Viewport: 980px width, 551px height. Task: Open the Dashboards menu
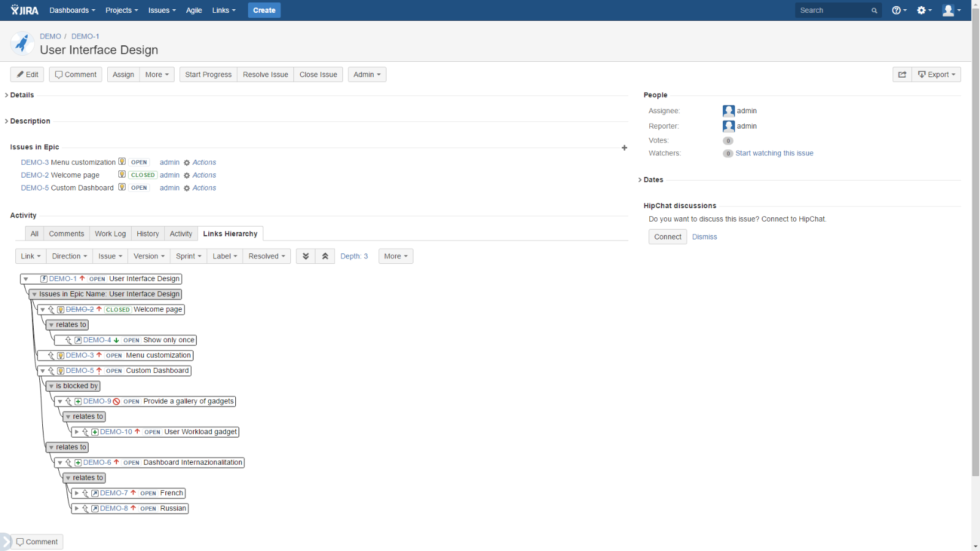click(x=72, y=10)
